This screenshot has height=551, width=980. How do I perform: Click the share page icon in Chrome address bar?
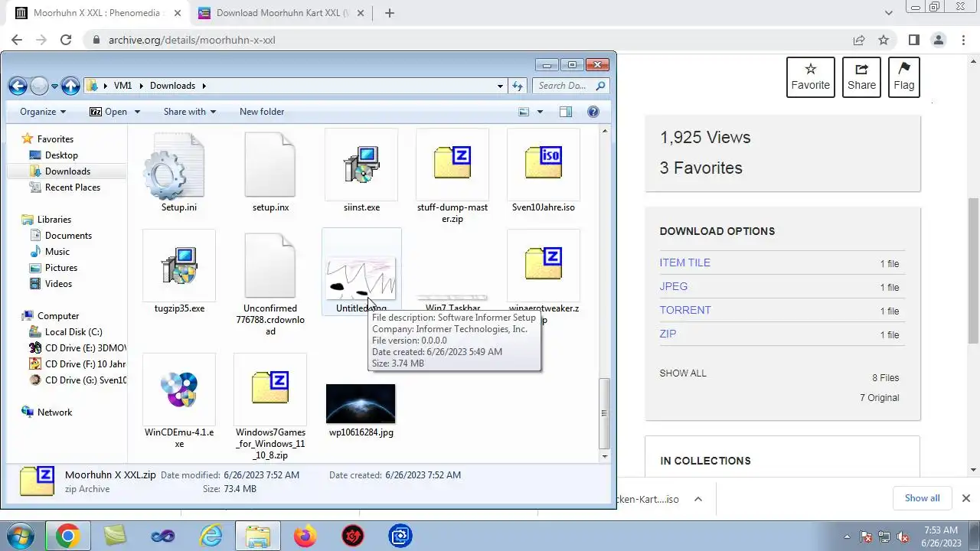[x=859, y=40]
